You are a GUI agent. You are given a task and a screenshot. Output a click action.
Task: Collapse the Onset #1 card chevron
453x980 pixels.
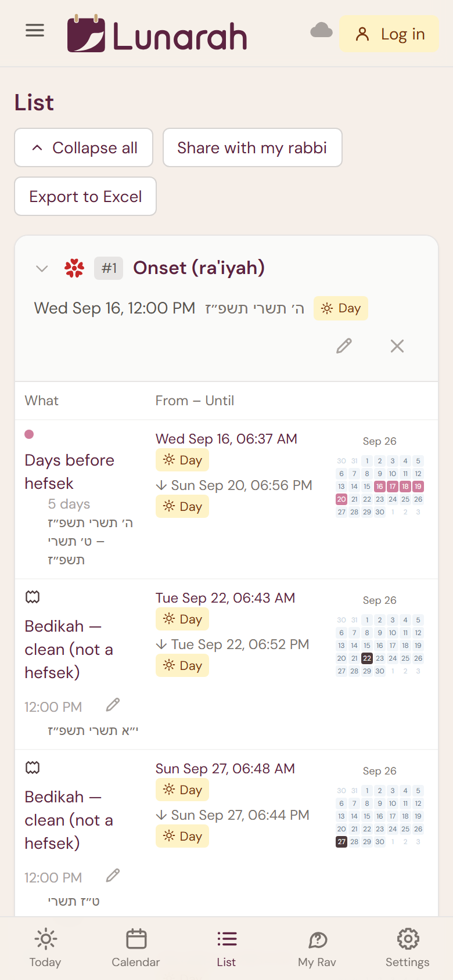pos(42,268)
